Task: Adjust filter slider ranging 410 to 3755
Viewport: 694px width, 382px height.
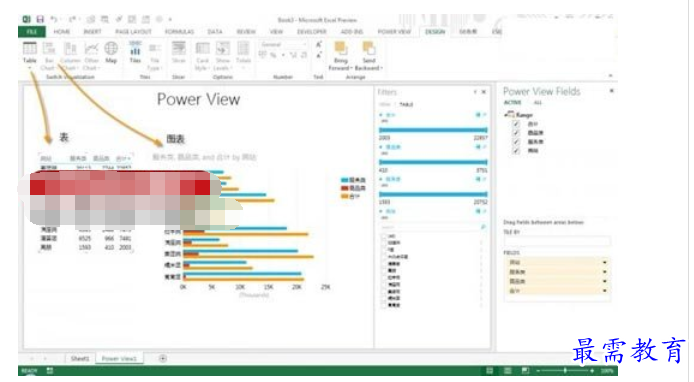Action: click(x=433, y=162)
